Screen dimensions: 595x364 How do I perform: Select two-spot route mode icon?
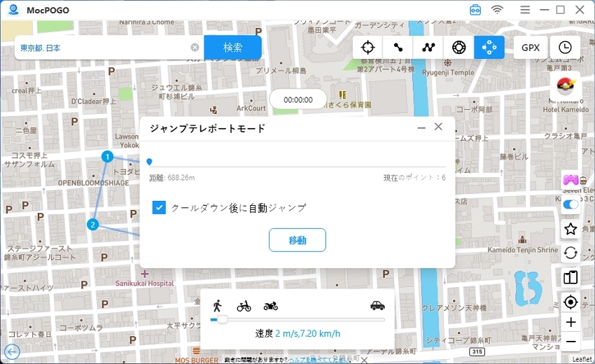398,48
